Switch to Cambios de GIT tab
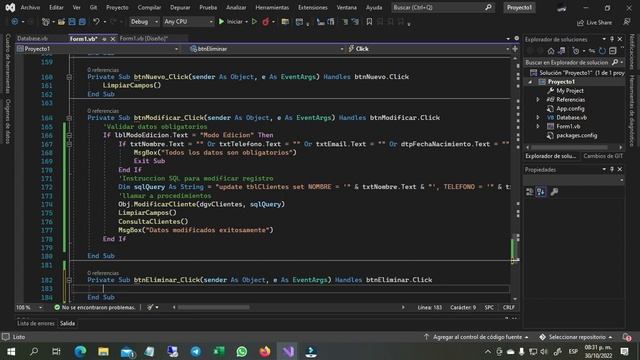This screenshot has height=360, width=640. tap(603, 156)
